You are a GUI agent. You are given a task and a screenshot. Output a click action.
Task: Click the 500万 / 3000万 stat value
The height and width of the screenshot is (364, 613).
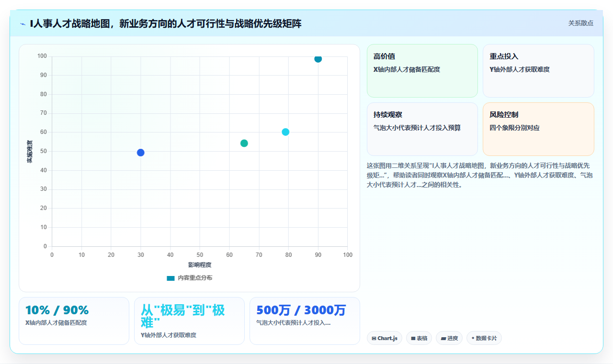coord(301,310)
